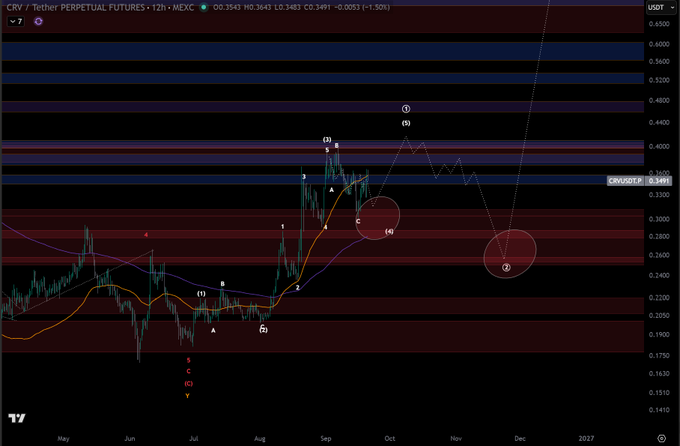680x446 pixels.
Task: Select the circled 1 wave label
Action: (406, 109)
